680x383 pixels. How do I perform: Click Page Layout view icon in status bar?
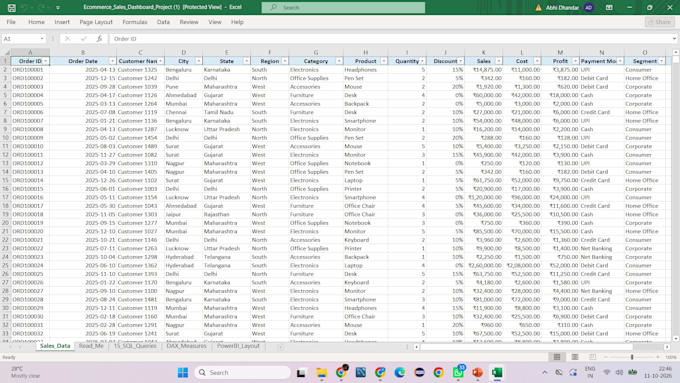(x=575, y=357)
